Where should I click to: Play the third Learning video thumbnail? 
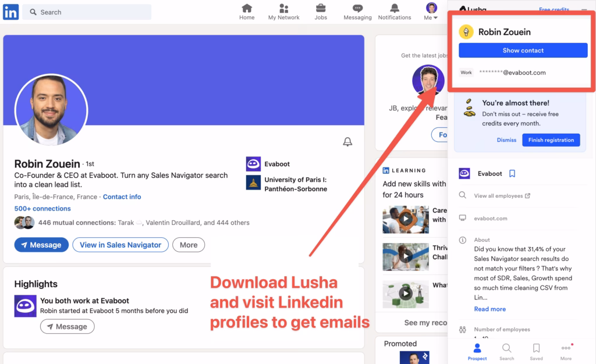click(x=406, y=294)
